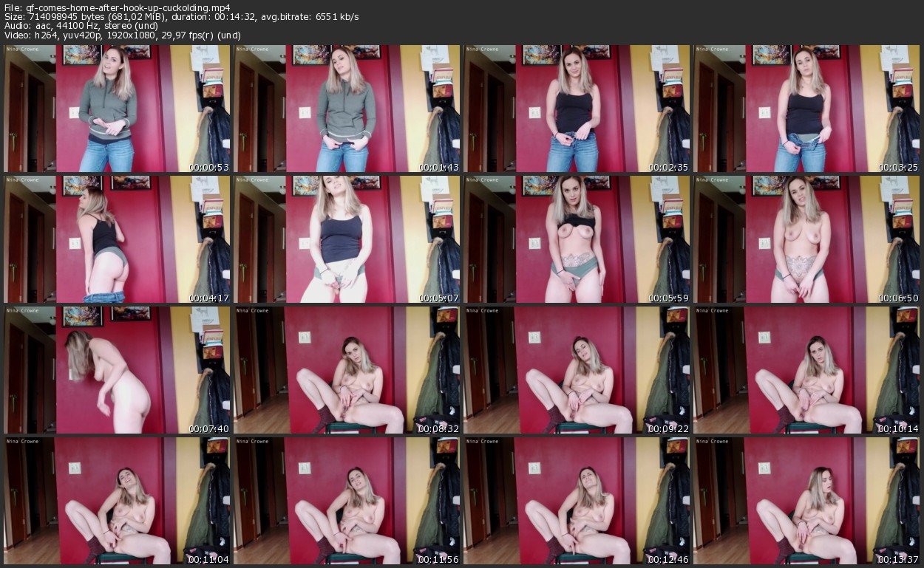Select the thumbnail marked 00:11:56
The height and width of the screenshot is (568, 924).
tap(347, 501)
